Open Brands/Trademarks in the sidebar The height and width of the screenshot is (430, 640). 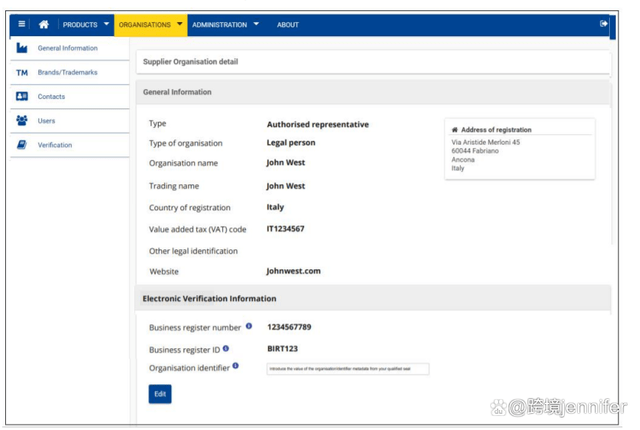tap(67, 72)
